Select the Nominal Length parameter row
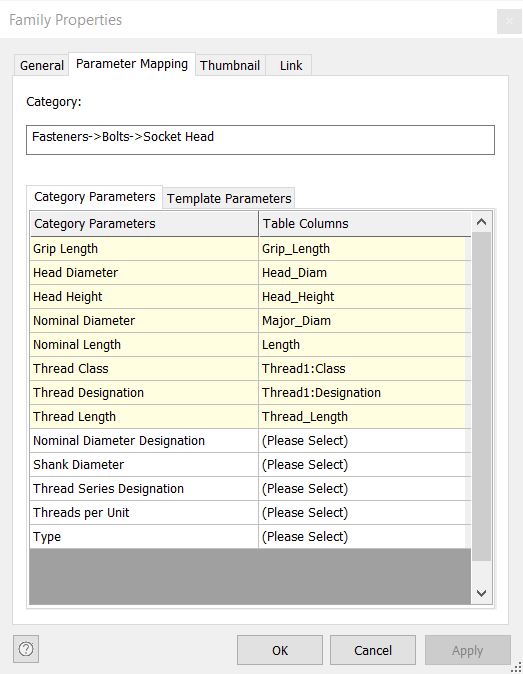The height and width of the screenshot is (674, 523). [x=144, y=345]
